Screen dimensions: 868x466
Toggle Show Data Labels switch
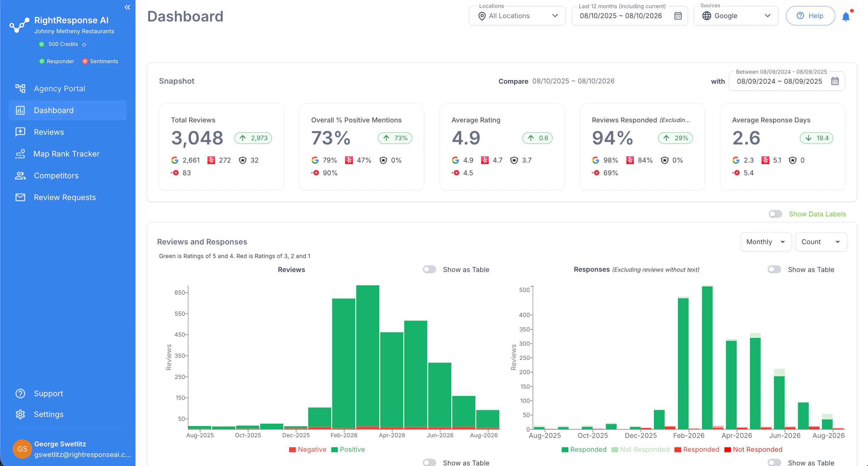[775, 214]
